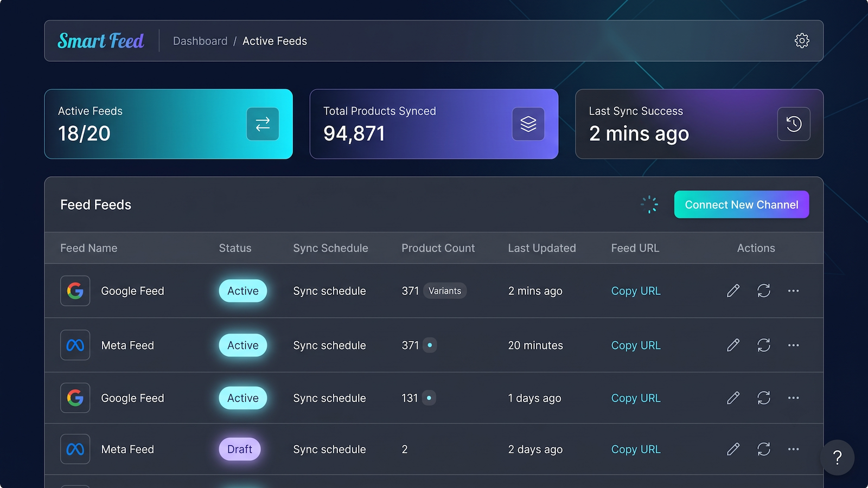868x488 pixels.
Task: Copy URL for Google Feed updated 1 days ago
Action: click(636, 398)
